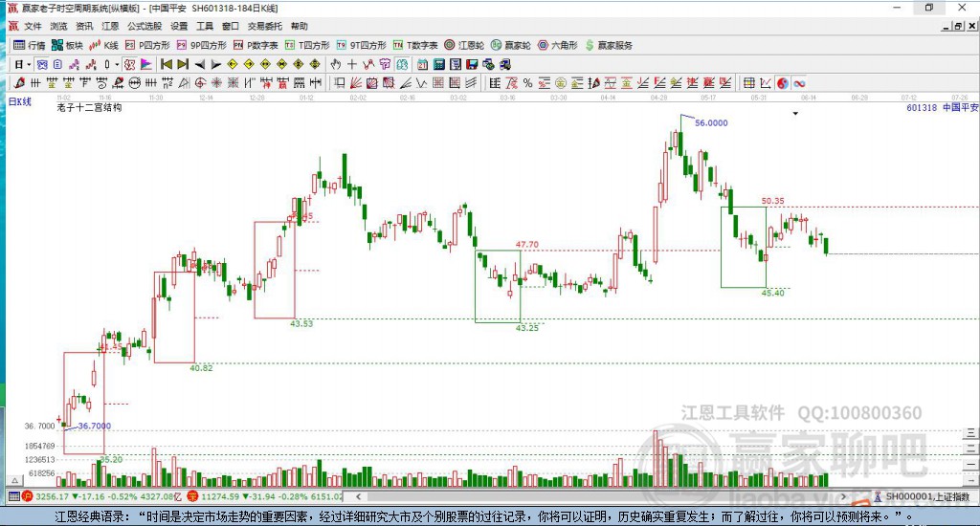Click the 56.0000 high price label
Image resolution: width=980 pixels, height=526 pixels.
711,123
